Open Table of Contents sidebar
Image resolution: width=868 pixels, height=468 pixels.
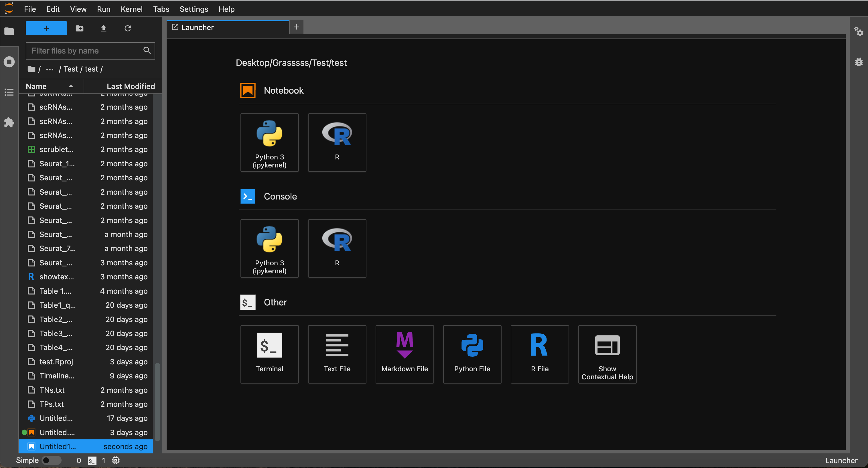[9, 92]
